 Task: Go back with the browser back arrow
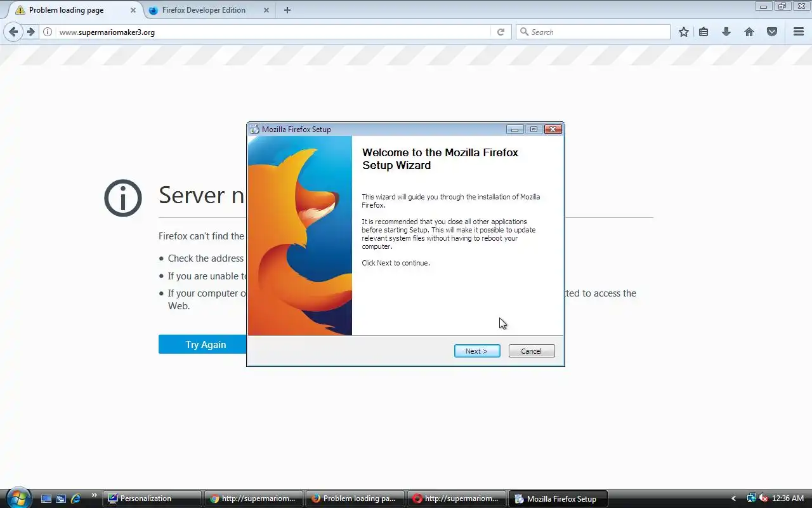13,32
